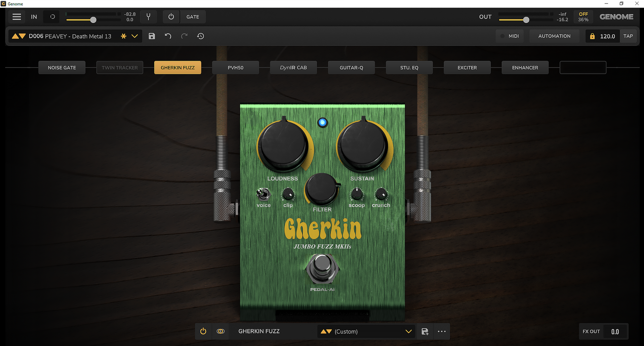644x346 pixels.
Task: Click the small scoop knob
Action: [x=357, y=194]
